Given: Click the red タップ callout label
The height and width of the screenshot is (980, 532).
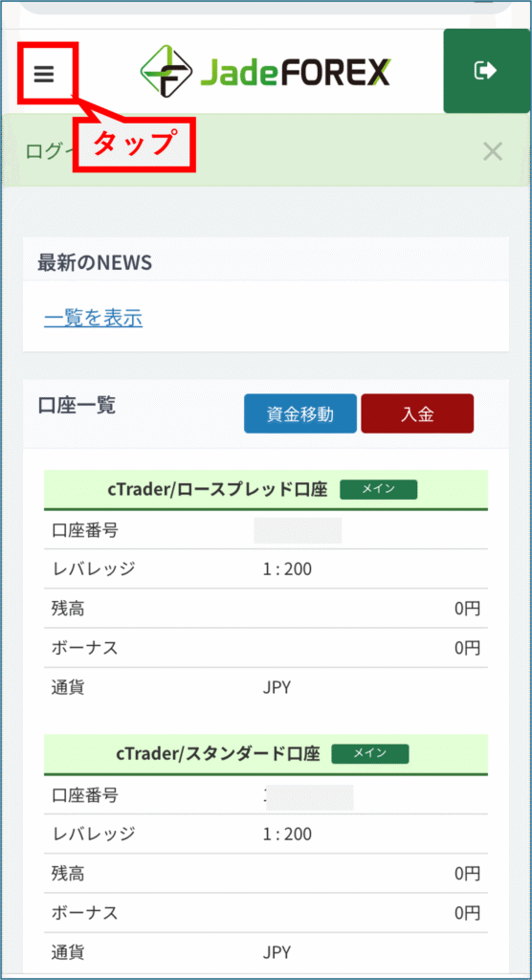Looking at the screenshot, I should (x=135, y=144).
